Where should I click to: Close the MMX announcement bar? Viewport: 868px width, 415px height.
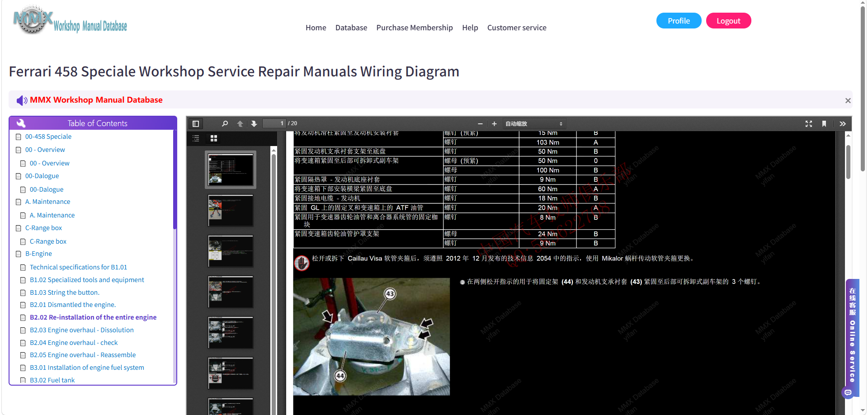[x=848, y=100]
